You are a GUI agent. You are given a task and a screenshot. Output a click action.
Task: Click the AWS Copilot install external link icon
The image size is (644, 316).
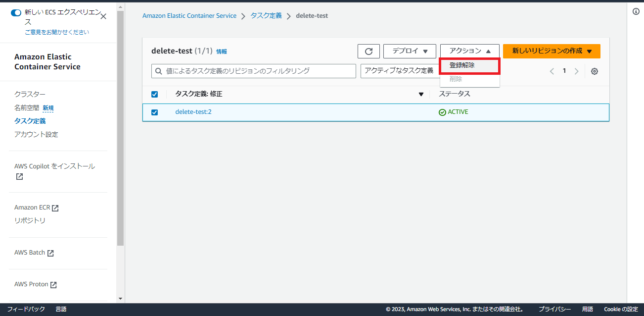point(18,176)
